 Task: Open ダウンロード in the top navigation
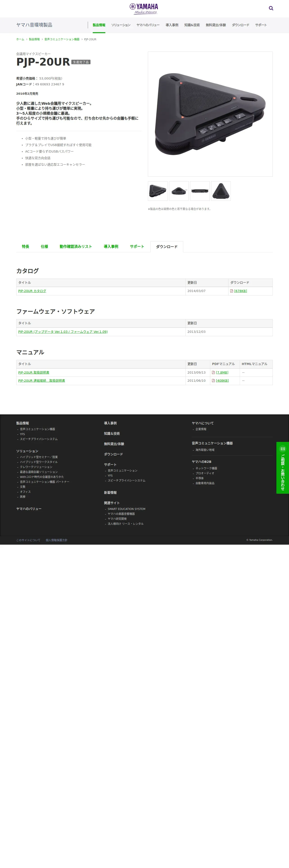[x=241, y=25]
